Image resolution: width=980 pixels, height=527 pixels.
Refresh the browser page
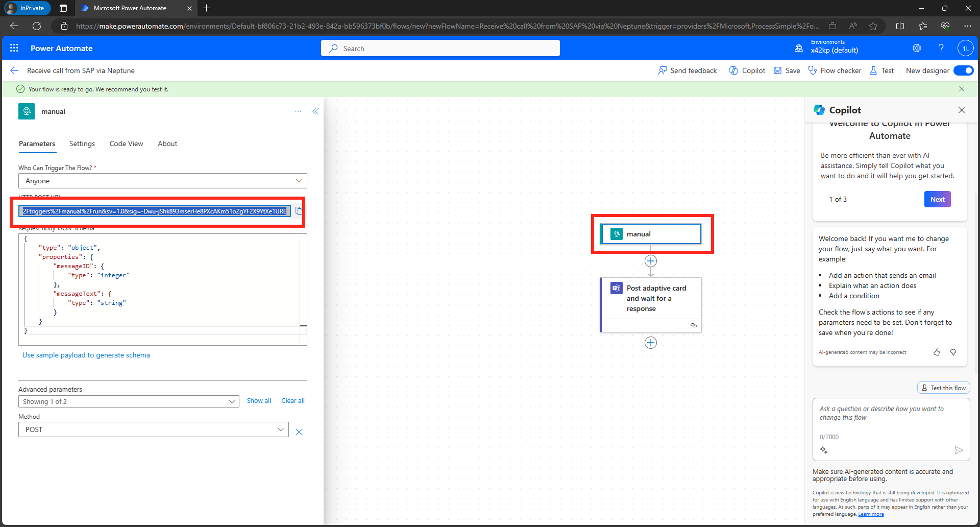(37, 26)
